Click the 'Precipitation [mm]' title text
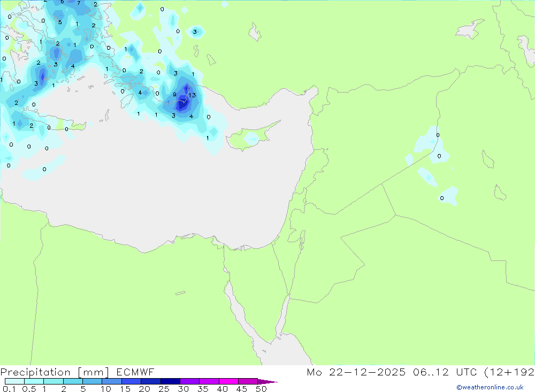Viewport: 535px width, 392px height. click(55, 372)
